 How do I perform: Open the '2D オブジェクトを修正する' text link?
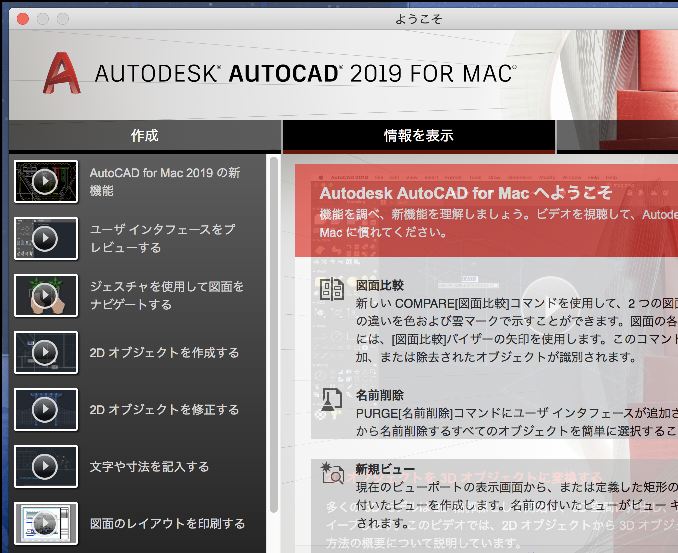pyautogui.click(x=164, y=410)
